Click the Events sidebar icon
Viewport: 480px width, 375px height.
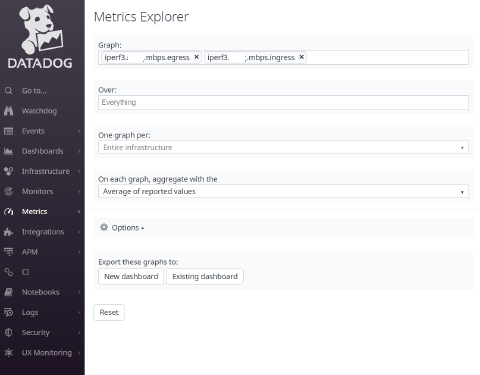(9, 131)
